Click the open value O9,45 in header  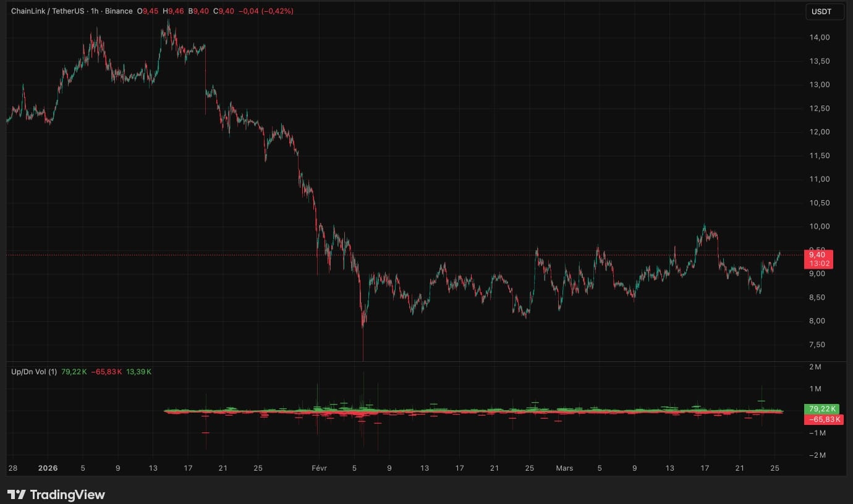click(x=147, y=11)
